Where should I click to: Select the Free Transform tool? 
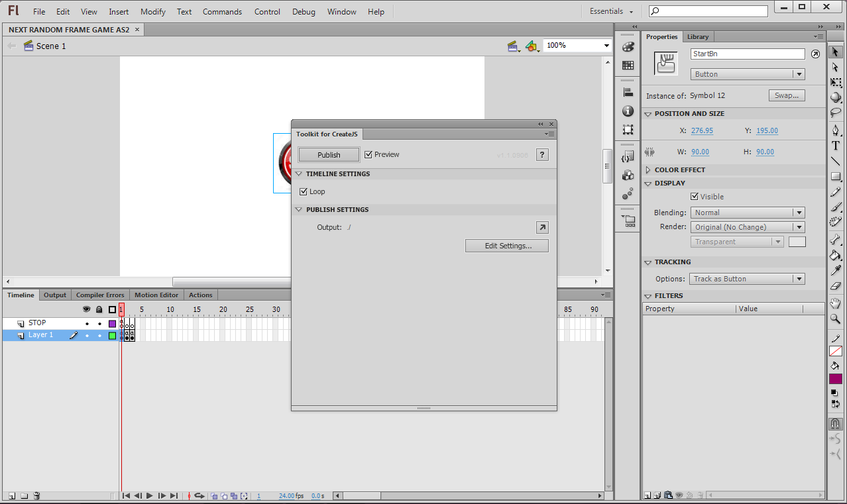835,82
